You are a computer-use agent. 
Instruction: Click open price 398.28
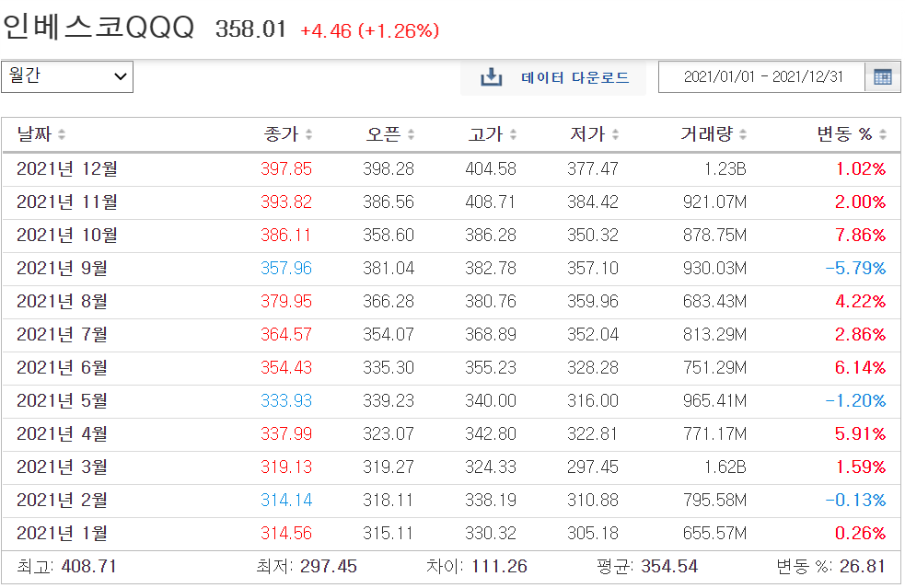(389, 169)
